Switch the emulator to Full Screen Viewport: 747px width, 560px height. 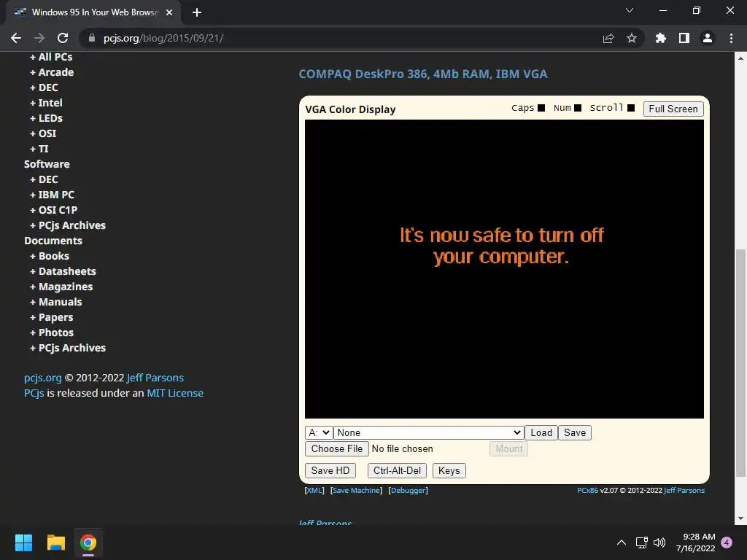point(673,109)
